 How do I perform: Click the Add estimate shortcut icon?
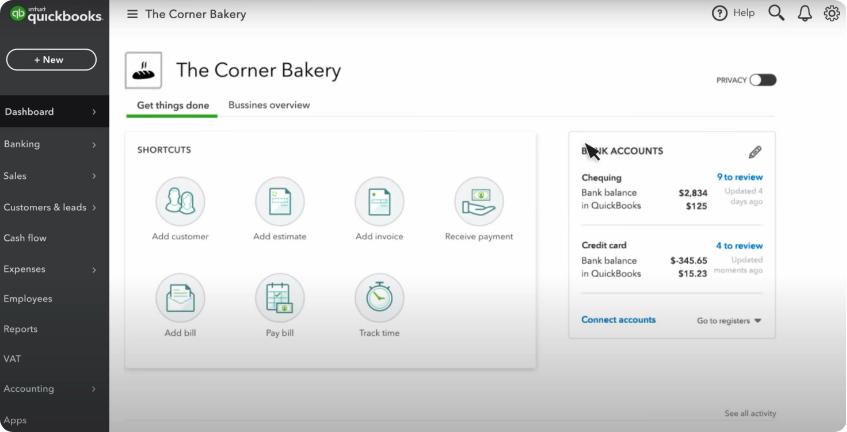point(280,201)
